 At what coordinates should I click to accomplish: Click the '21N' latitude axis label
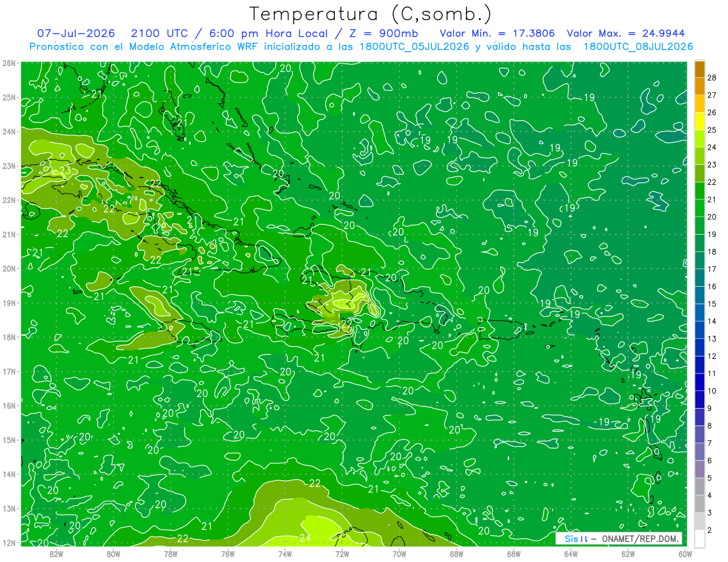[x=8, y=234]
